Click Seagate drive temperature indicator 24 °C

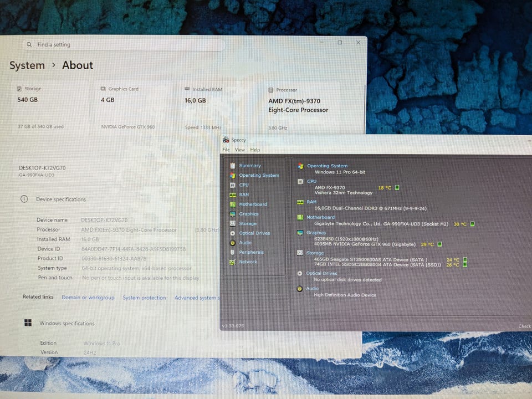coord(465,259)
